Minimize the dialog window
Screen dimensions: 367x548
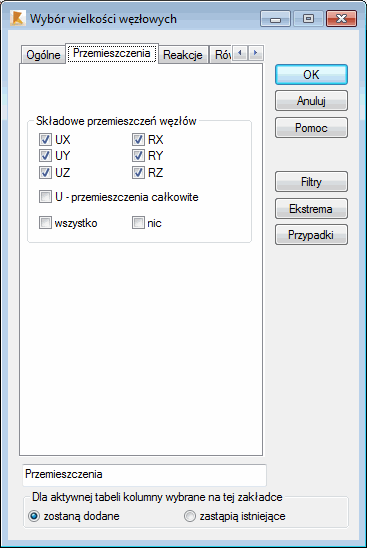point(275,19)
